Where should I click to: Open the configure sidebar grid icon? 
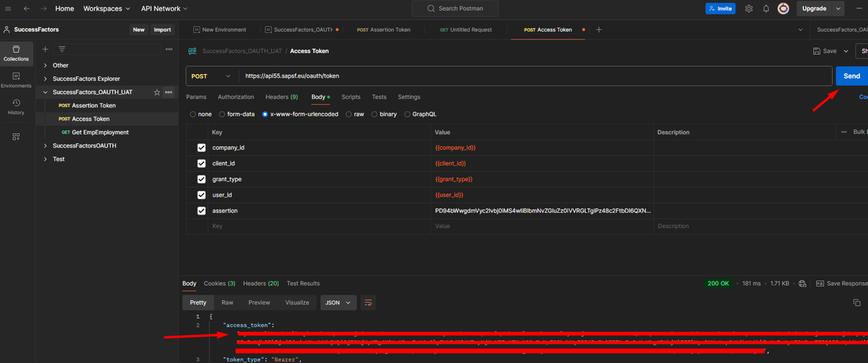[x=16, y=137]
